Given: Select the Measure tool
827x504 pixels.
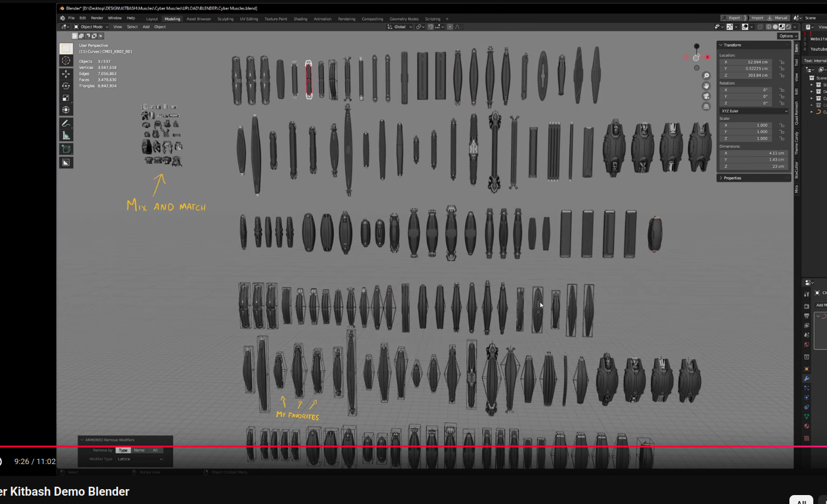Looking at the screenshot, I should (x=66, y=135).
